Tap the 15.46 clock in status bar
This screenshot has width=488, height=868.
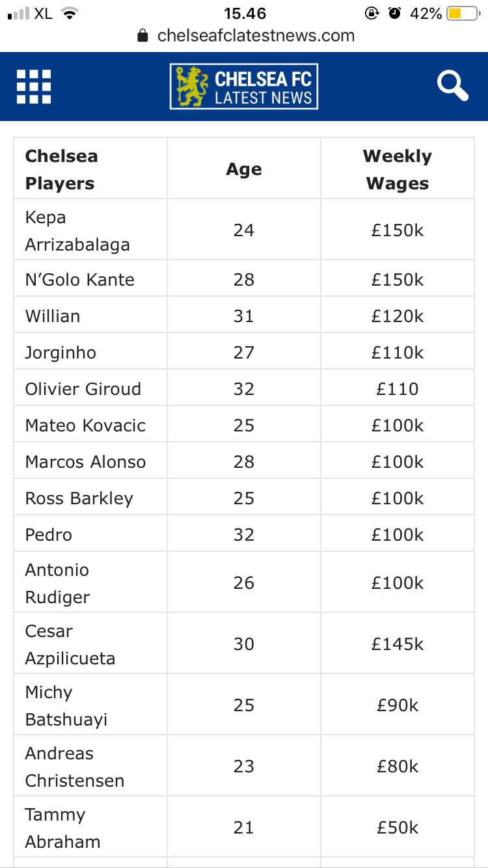click(x=245, y=14)
